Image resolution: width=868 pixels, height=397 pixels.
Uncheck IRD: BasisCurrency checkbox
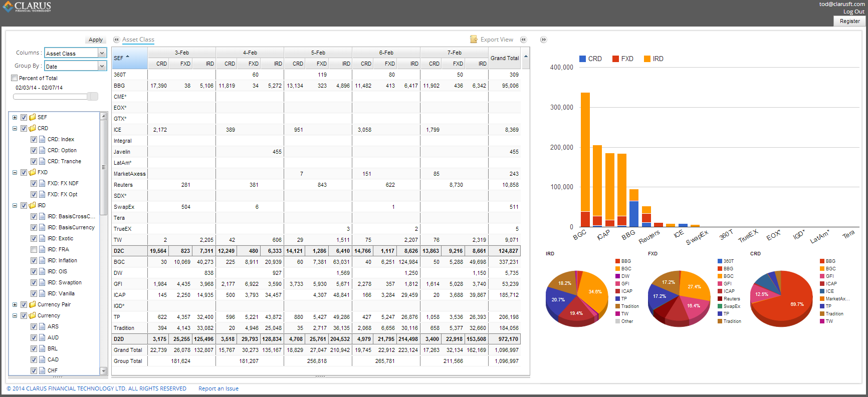(34, 227)
